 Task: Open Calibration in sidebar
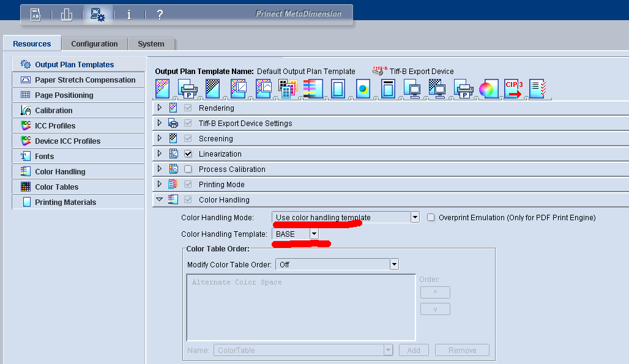[x=78, y=110]
